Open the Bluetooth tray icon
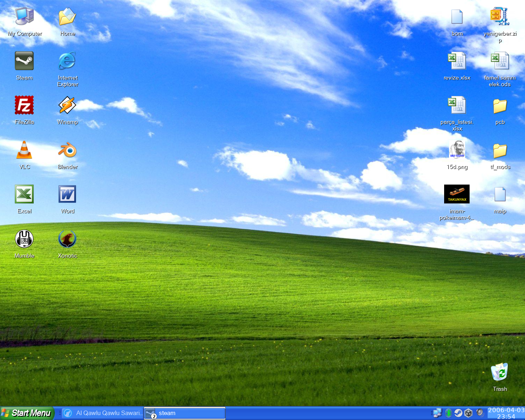The image size is (525, 420). [x=448, y=413]
